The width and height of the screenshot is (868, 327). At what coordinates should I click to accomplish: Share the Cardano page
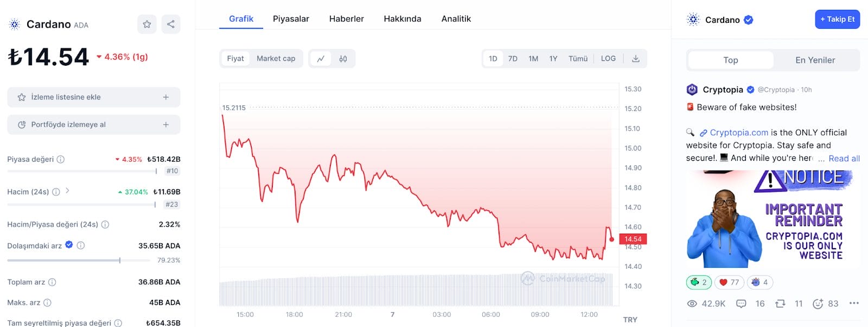click(x=171, y=24)
